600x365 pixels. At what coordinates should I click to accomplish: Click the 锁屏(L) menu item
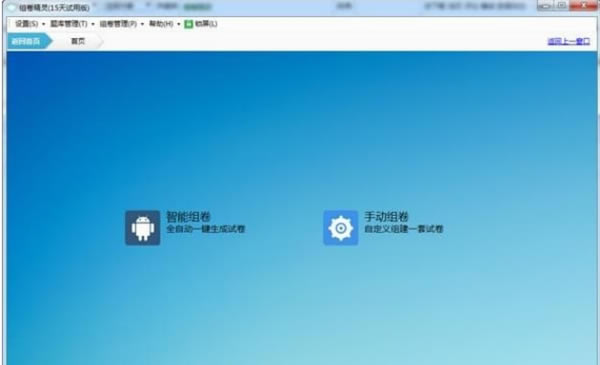206,24
